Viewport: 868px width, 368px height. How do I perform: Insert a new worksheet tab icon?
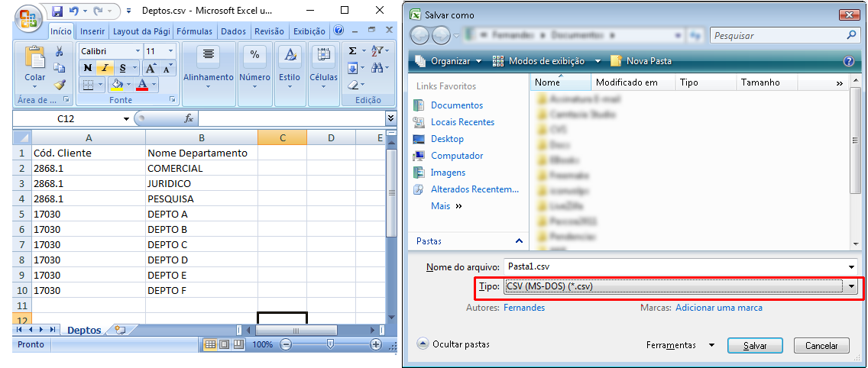click(119, 330)
